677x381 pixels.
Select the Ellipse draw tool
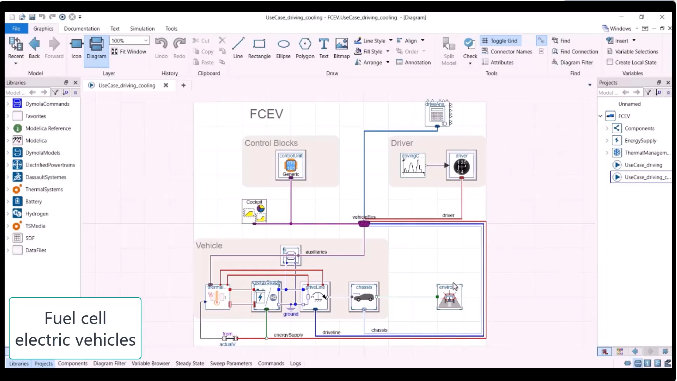click(x=283, y=48)
